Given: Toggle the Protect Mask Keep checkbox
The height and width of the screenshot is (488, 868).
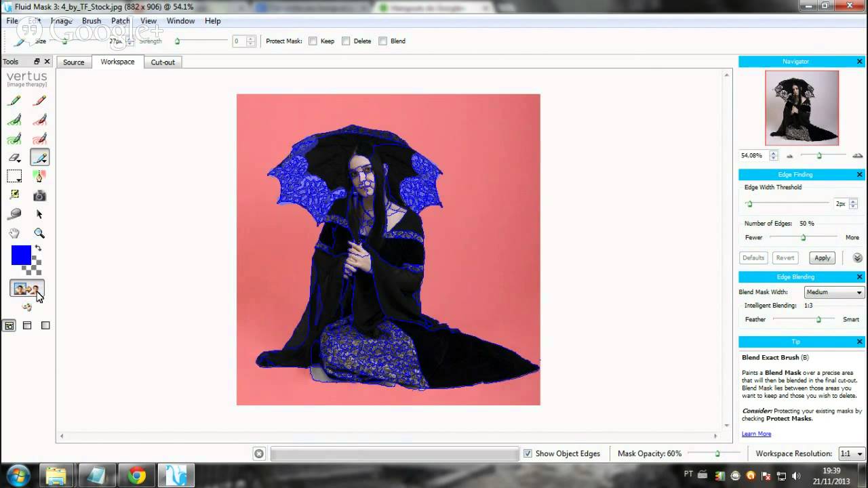Looking at the screenshot, I should (313, 41).
